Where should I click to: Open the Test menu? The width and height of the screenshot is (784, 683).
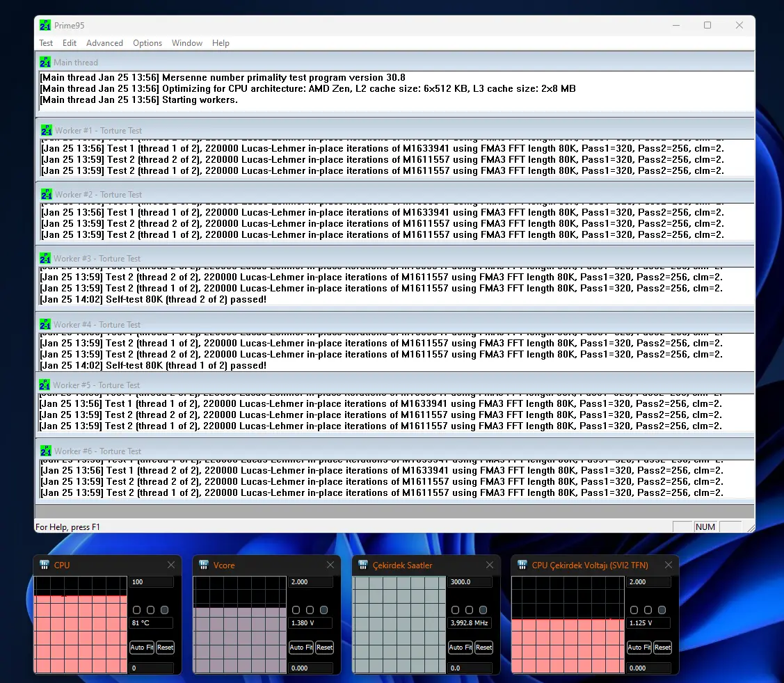[x=46, y=43]
